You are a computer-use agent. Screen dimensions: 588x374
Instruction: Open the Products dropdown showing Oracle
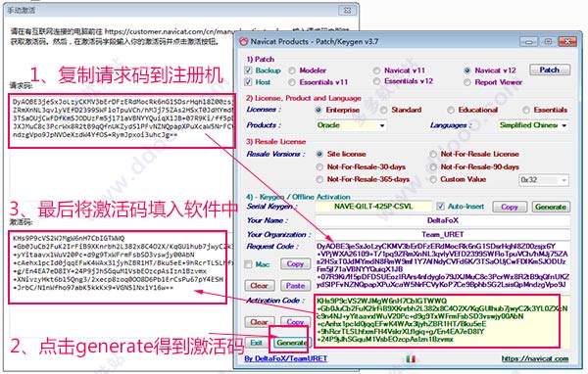351,125
